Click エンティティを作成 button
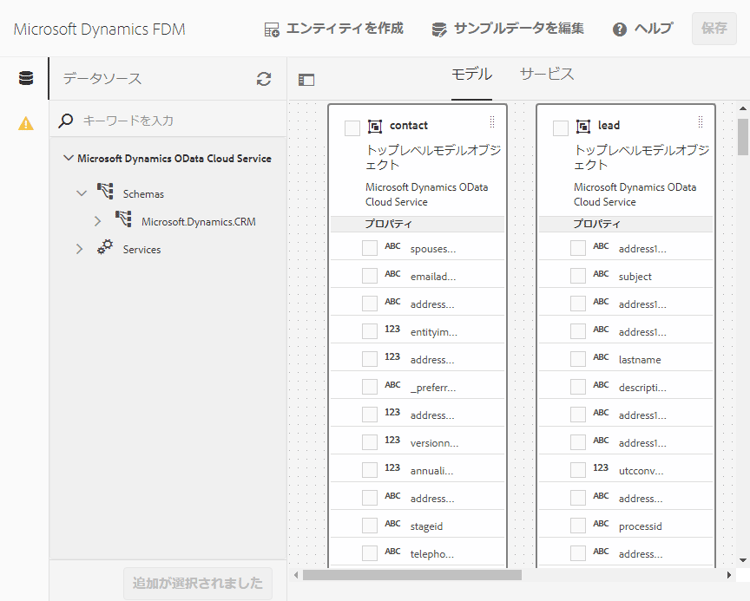This screenshot has width=750, height=601. coord(334,29)
